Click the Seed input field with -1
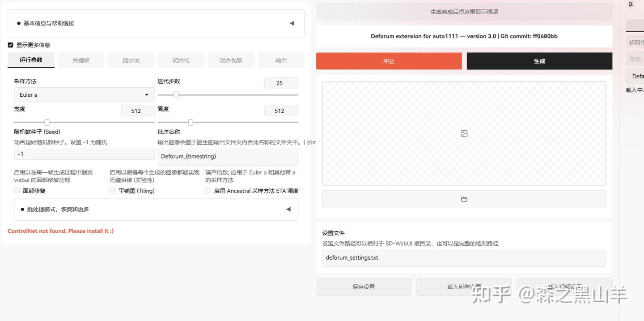The image size is (644, 321). [x=84, y=154]
